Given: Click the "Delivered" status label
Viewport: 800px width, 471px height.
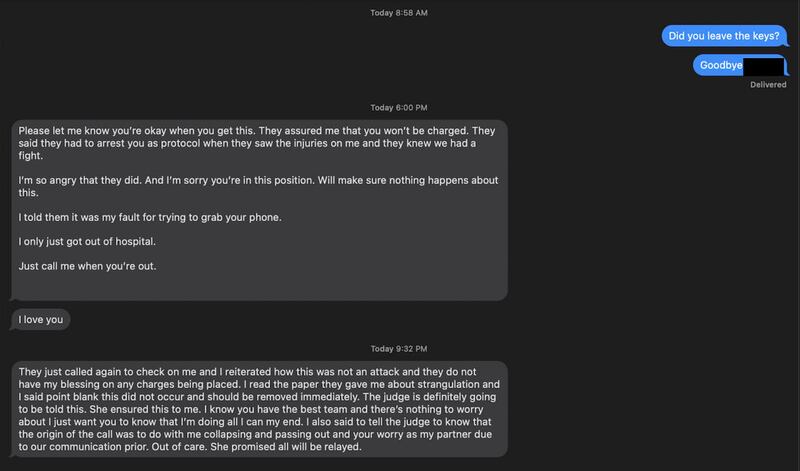Looking at the screenshot, I should 769,84.
